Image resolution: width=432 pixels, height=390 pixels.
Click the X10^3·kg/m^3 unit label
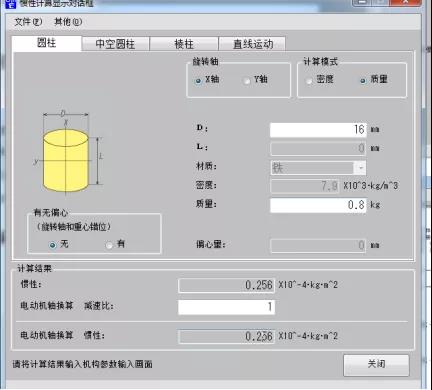tap(371, 186)
